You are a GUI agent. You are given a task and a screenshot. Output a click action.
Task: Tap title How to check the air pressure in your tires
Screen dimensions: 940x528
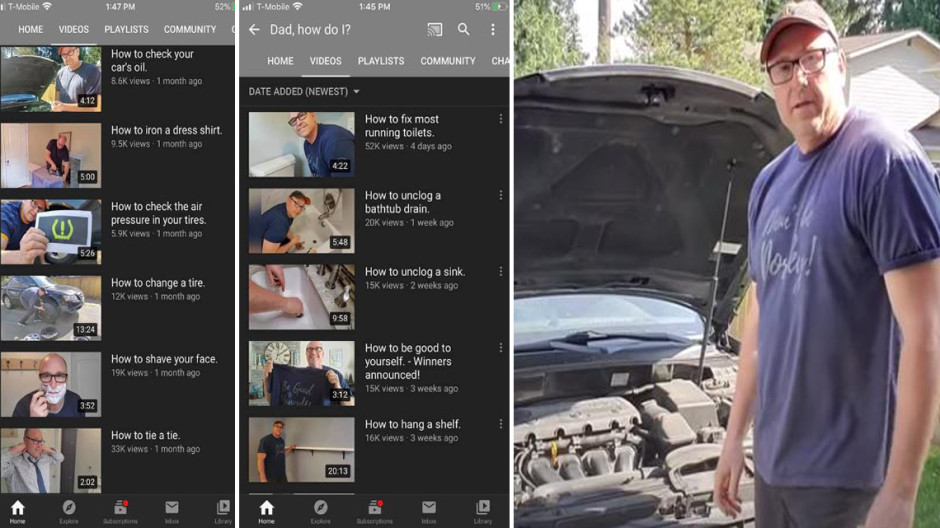click(x=158, y=213)
